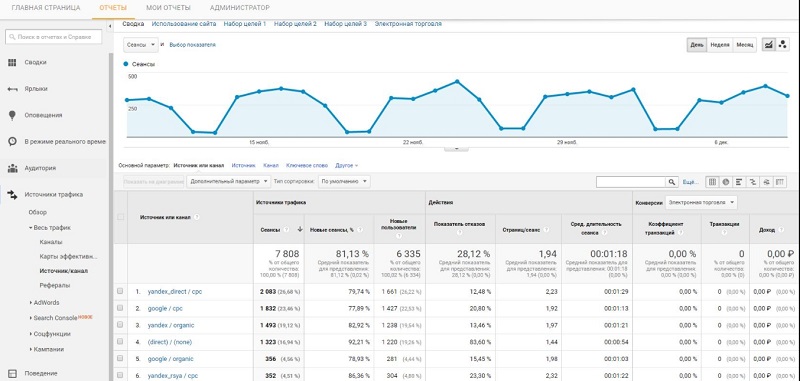Open the Аудитория section icon in sidebar
800x381 pixels.
(x=12, y=168)
